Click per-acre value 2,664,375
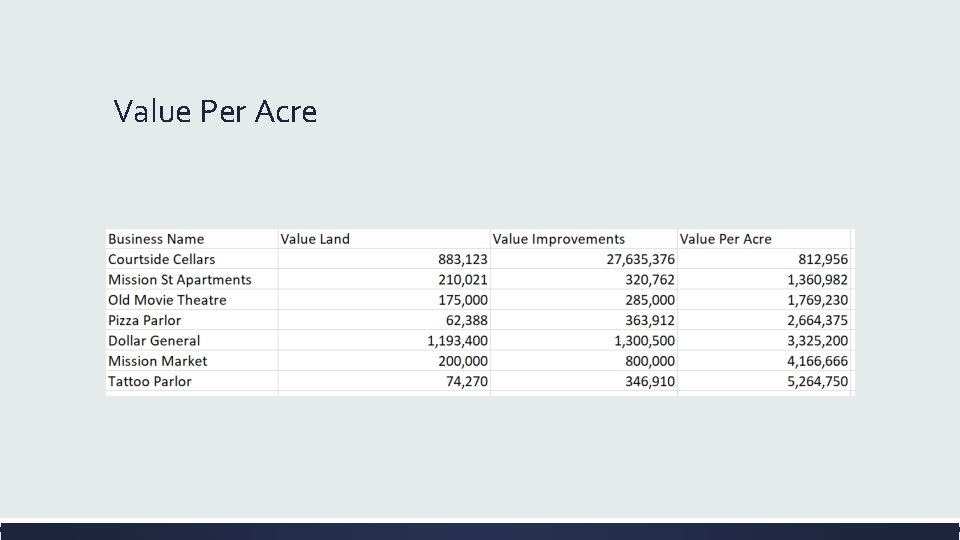Screen dimensions: 960x540 click(x=817, y=320)
